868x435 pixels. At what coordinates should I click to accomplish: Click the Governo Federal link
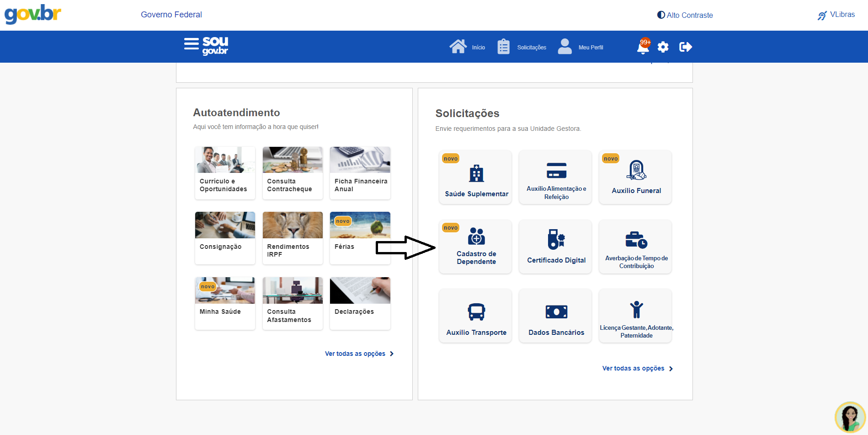click(171, 15)
